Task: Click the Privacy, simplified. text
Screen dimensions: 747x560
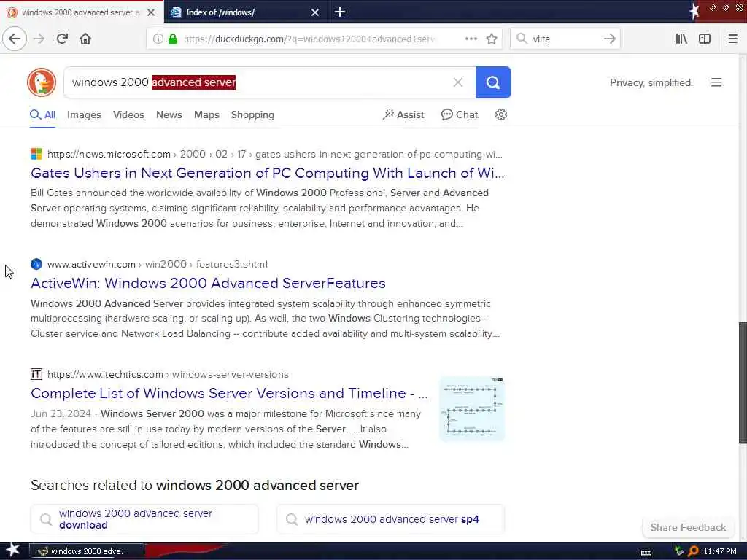Action: (651, 83)
